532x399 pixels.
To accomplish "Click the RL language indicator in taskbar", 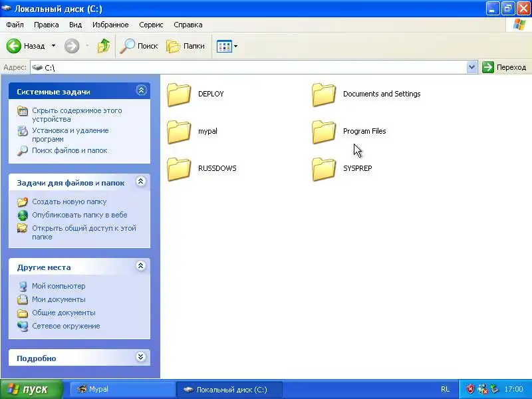I will tap(445, 390).
